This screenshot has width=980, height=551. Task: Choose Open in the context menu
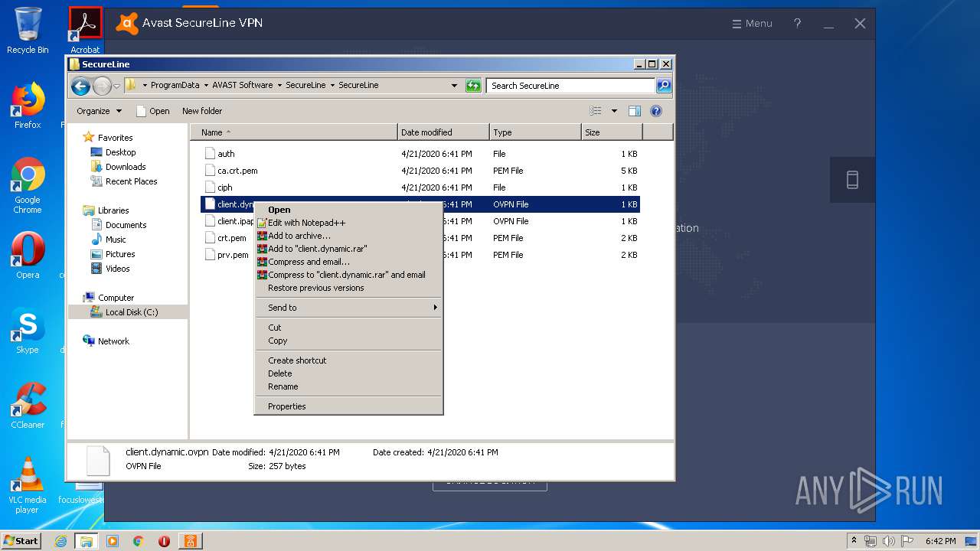tap(348, 210)
